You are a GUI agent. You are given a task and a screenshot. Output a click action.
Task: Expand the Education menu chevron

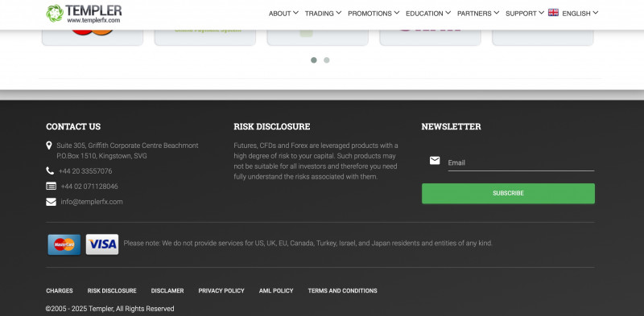click(x=448, y=13)
